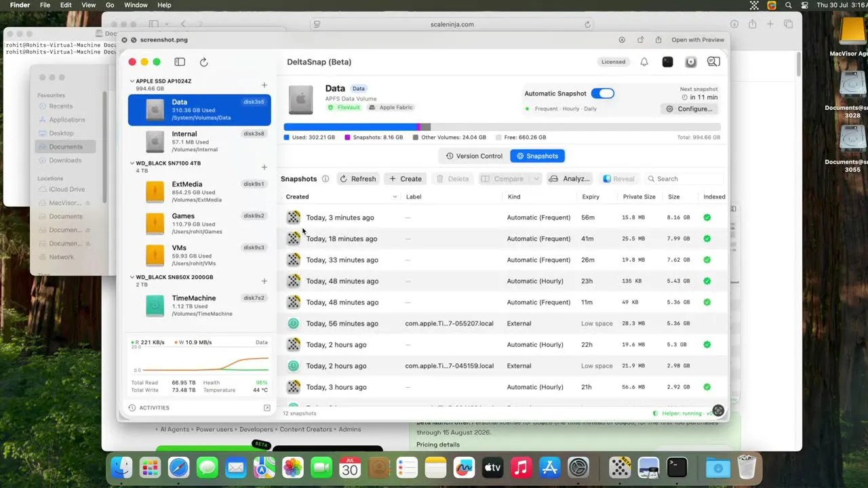Click the circular refresh arrow in the window toolbar

[x=203, y=62]
